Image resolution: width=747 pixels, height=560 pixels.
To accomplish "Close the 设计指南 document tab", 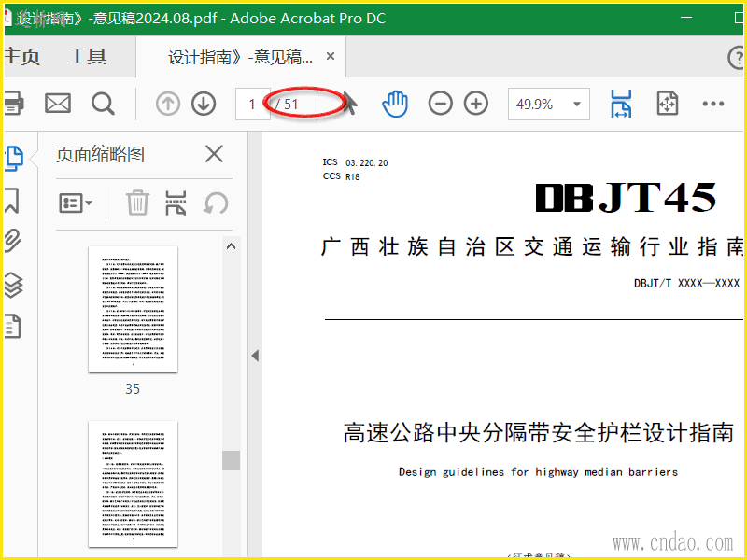I will coord(331,56).
